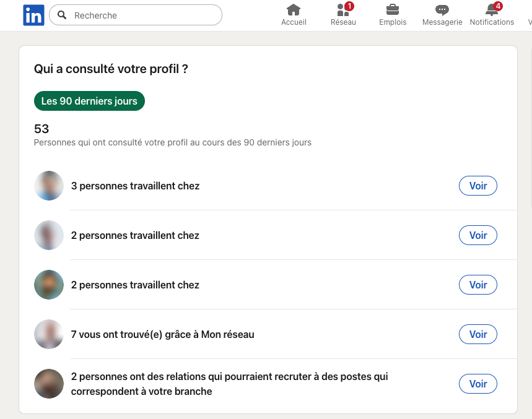Click Voir on the recruiter connections entry
This screenshot has height=419, width=532.
coord(477,383)
